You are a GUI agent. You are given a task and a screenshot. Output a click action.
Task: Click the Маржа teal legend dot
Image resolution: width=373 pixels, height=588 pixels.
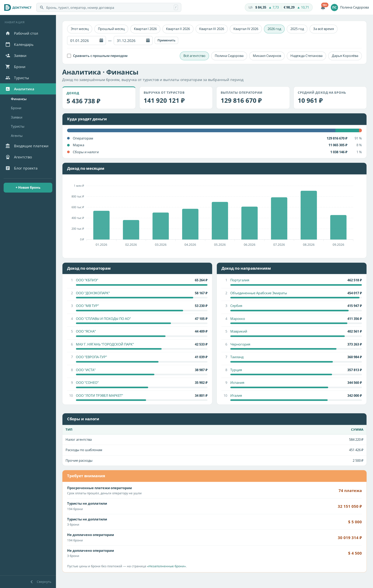coord(68,145)
